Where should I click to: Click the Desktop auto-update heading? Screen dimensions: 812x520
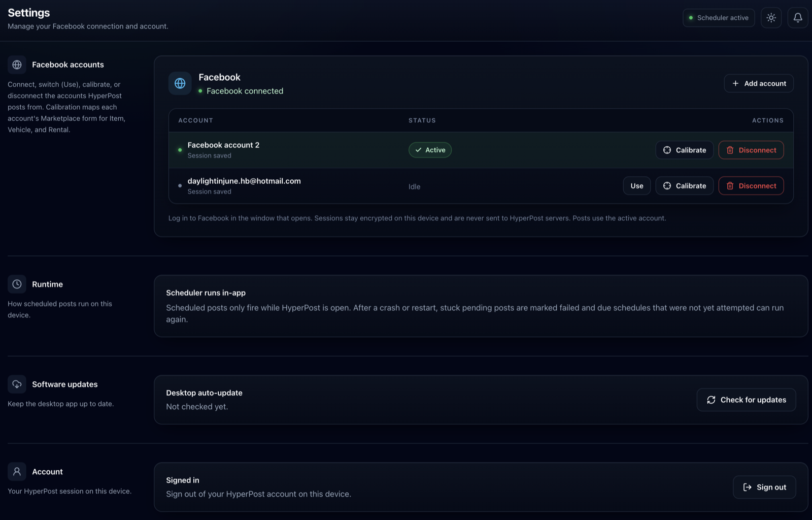204,393
